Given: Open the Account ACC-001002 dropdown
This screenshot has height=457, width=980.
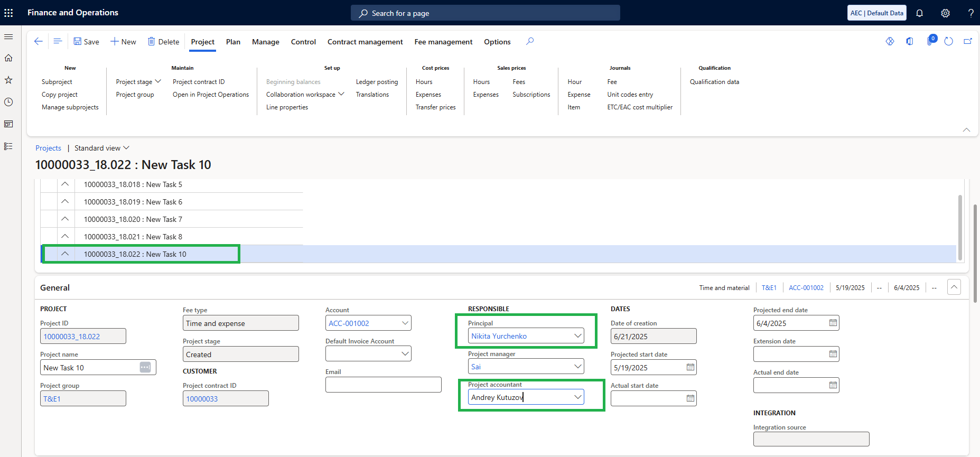Looking at the screenshot, I should pos(405,323).
